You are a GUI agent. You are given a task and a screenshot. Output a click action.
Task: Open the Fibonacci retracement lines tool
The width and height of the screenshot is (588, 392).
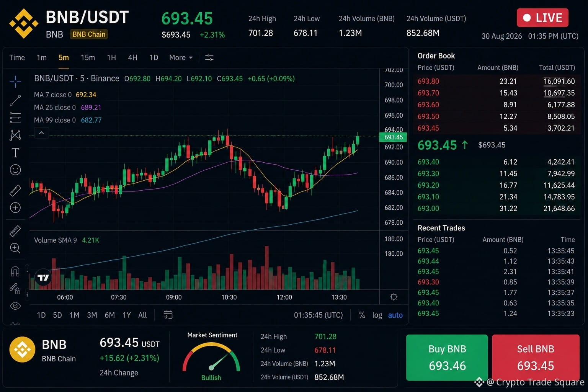tap(15, 118)
